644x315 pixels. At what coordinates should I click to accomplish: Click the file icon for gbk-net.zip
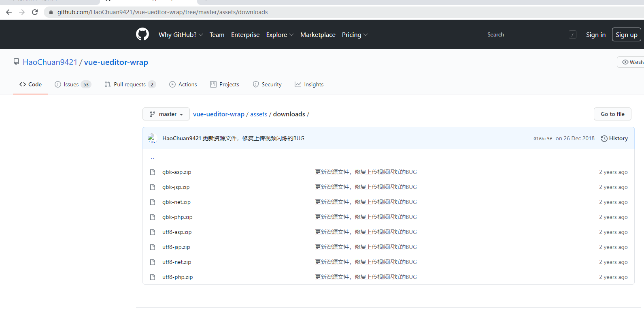point(153,202)
